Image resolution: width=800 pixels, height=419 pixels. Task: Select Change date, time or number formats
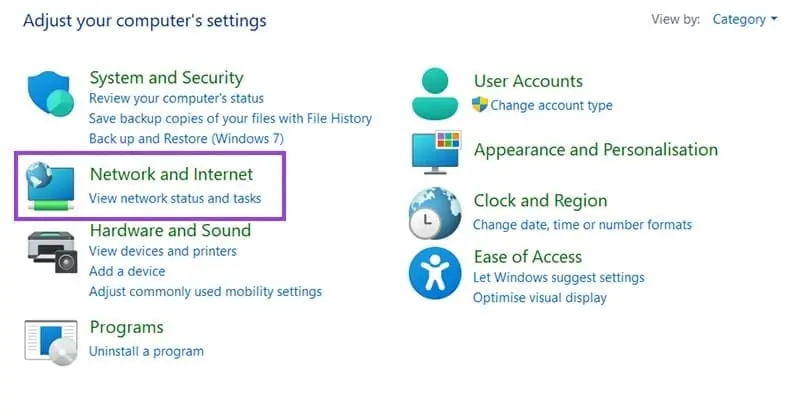click(582, 225)
